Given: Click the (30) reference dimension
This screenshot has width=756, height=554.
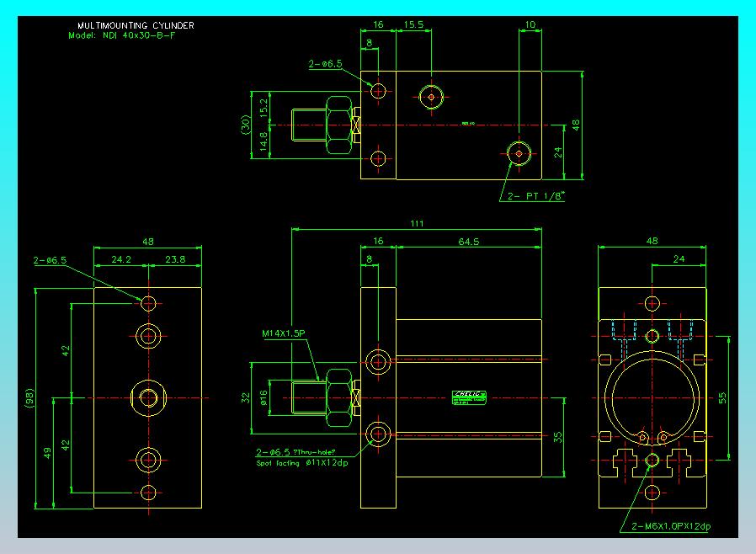Looking at the screenshot, I should pyautogui.click(x=246, y=124).
